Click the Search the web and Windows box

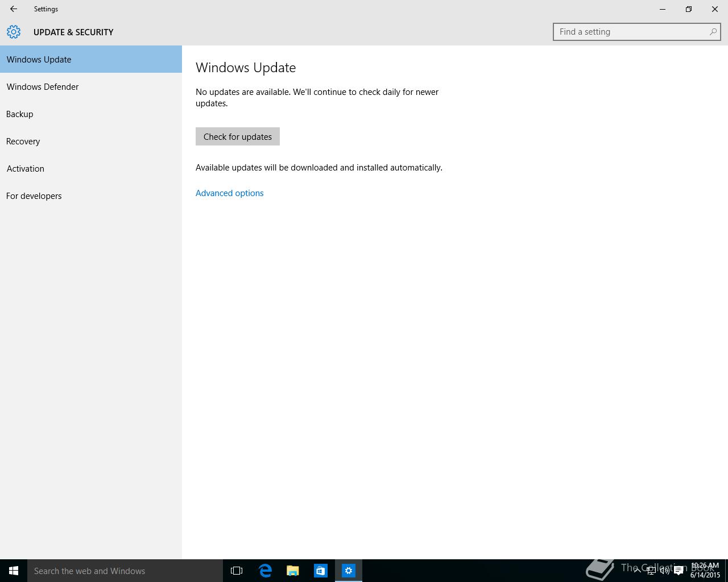[x=125, y=571]
